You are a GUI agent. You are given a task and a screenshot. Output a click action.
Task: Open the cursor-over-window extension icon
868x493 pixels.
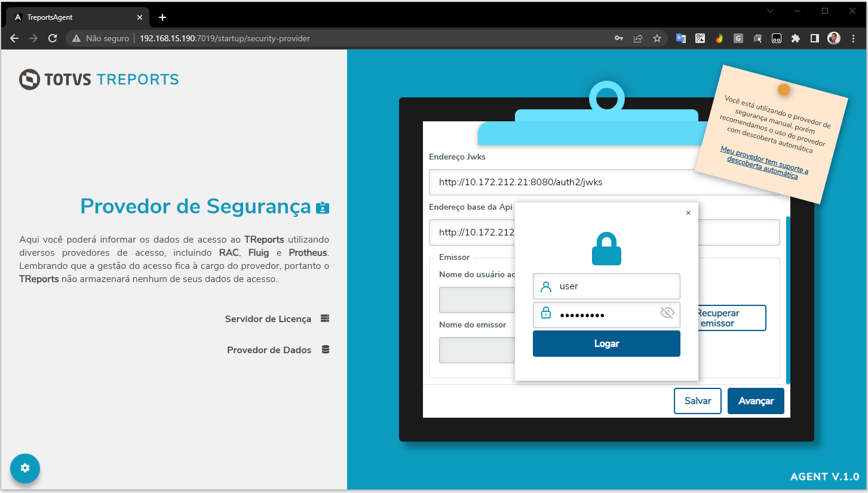pos(757,38)
